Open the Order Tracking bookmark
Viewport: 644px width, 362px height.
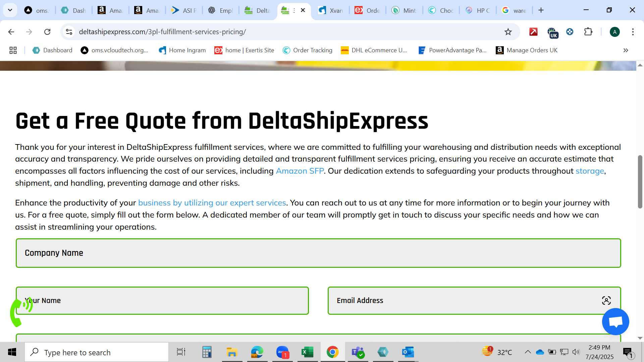point(308,50)
